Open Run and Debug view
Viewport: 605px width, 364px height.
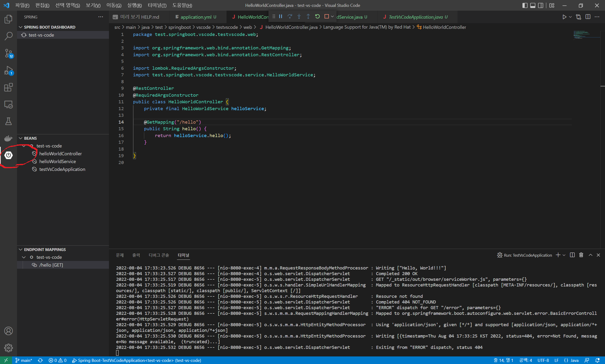coord(8,70)
